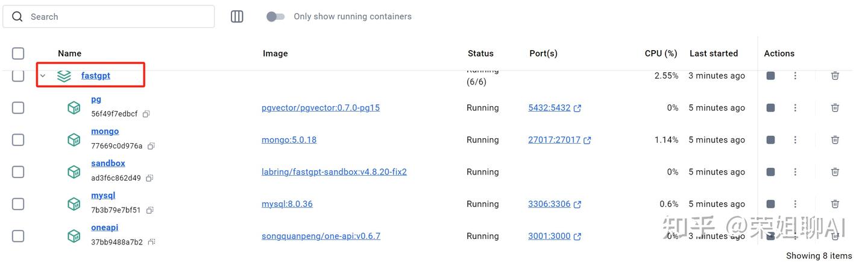Open the mongo container link
Viewport: 868px width, 262px height.
[x=105, y=131]
